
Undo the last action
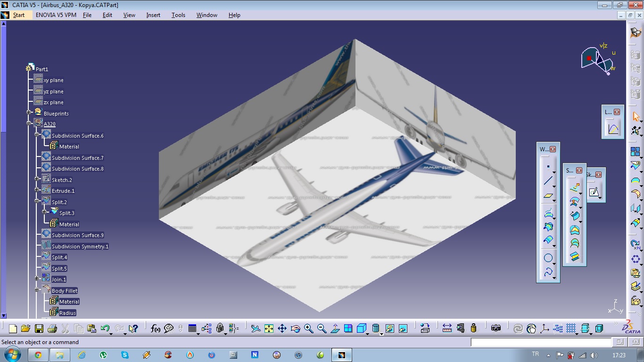click(x=105, y=329)
